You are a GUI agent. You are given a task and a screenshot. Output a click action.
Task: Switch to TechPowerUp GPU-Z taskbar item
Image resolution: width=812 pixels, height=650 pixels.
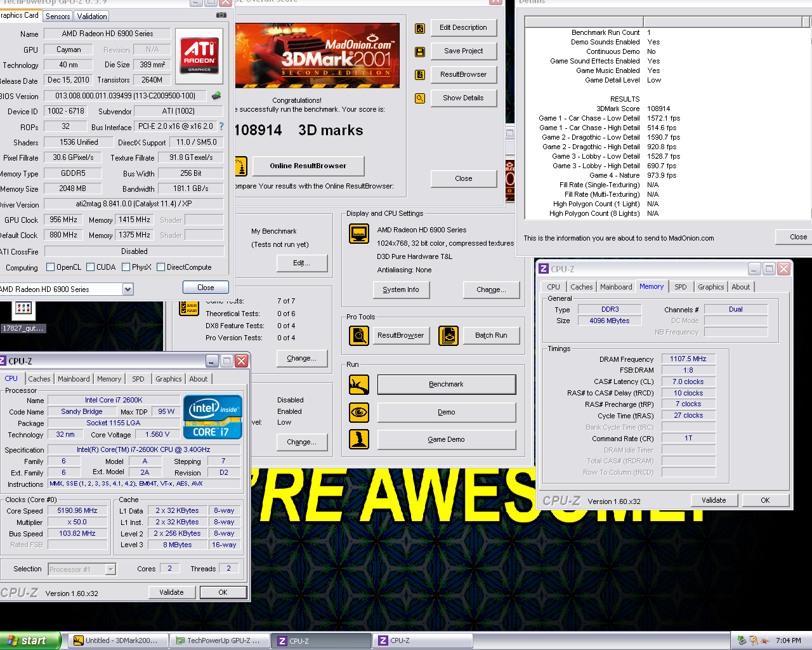220,640
